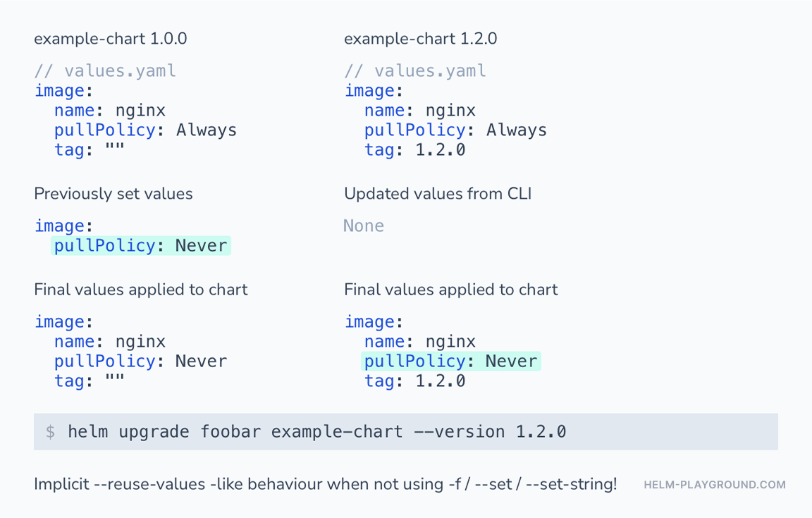
Task: Click pullPolicy: Always in chart 1.0.0 values
Action: tap(145, 130)
